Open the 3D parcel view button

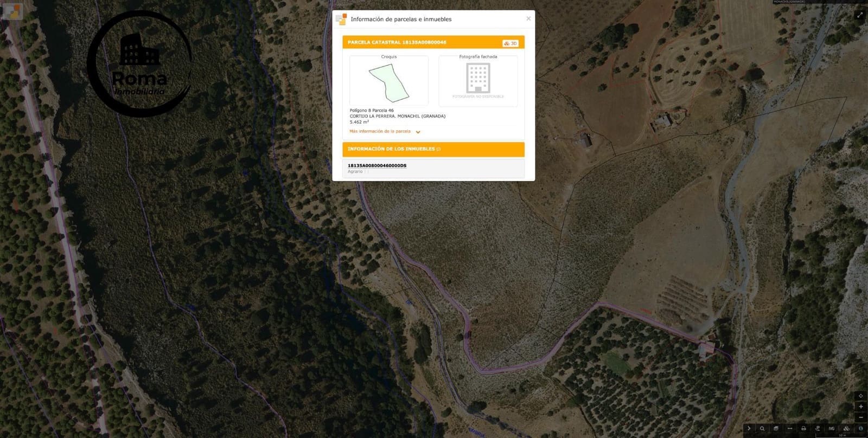(510, 43)
